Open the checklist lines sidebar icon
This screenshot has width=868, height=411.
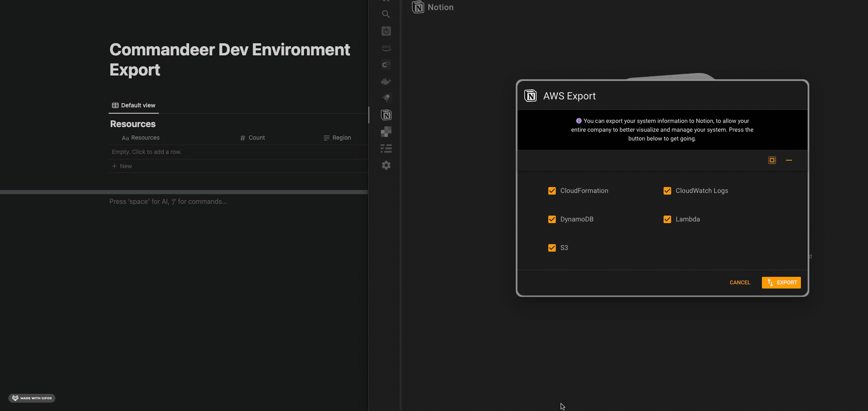tap(386, 148)
